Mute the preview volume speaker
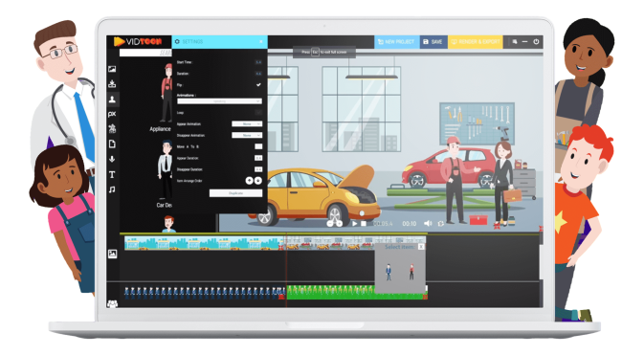This screenshot has width=644, height=355. pyautogui.click(x=428, y=223)
